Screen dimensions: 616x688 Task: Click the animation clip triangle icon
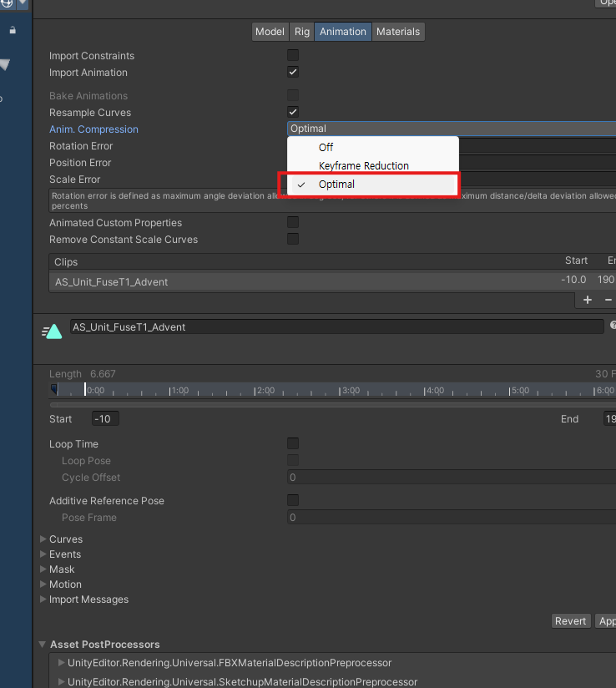point(52,331)
